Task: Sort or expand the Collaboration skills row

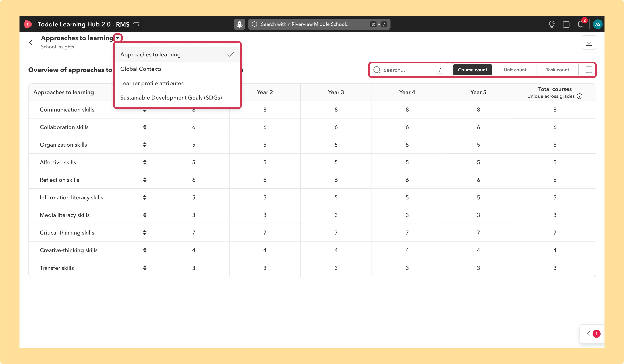Action: (x=145, y=127)
